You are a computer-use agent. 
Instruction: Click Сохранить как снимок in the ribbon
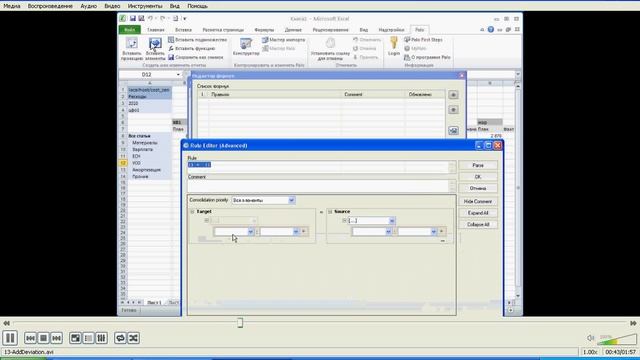(196, 57)
